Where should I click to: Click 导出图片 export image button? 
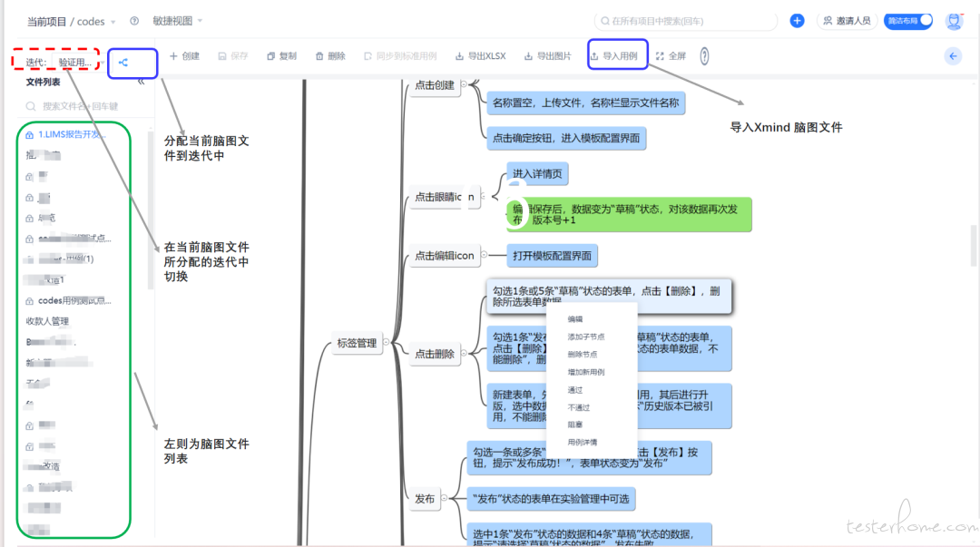(547, 56)
